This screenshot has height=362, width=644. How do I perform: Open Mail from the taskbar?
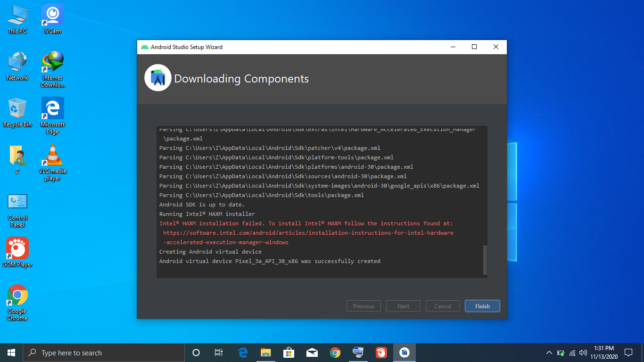click(312, 353)
